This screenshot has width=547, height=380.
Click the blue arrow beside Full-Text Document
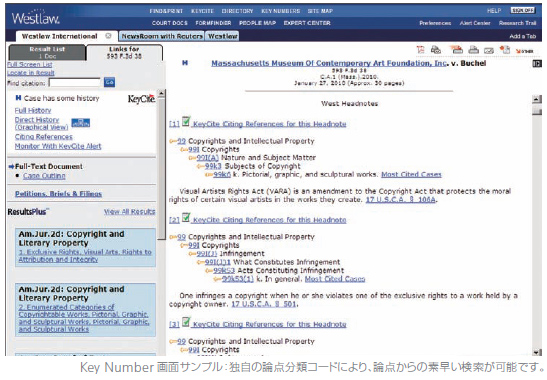[x=11, y=166]
